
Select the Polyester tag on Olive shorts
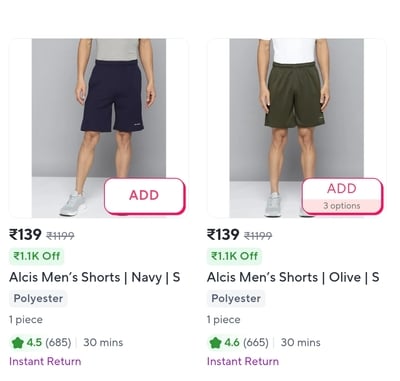pos(236,298)
